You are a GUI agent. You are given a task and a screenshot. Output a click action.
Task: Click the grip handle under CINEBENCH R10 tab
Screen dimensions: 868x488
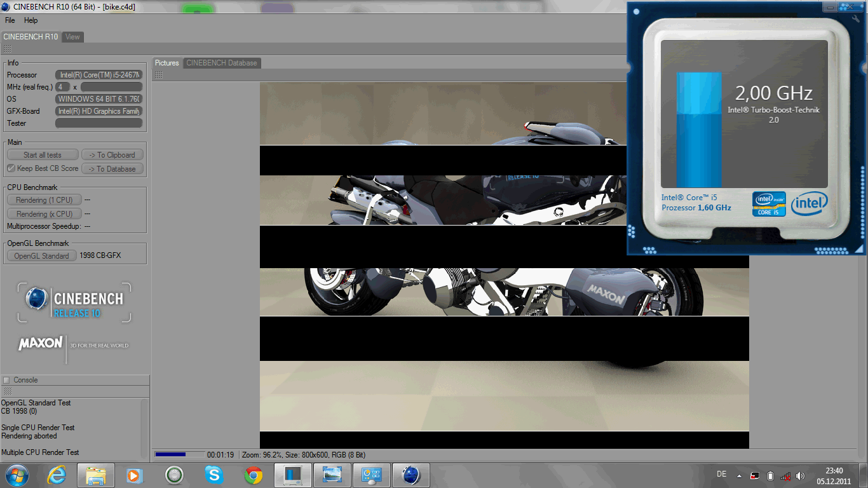(x=8, y=49)
